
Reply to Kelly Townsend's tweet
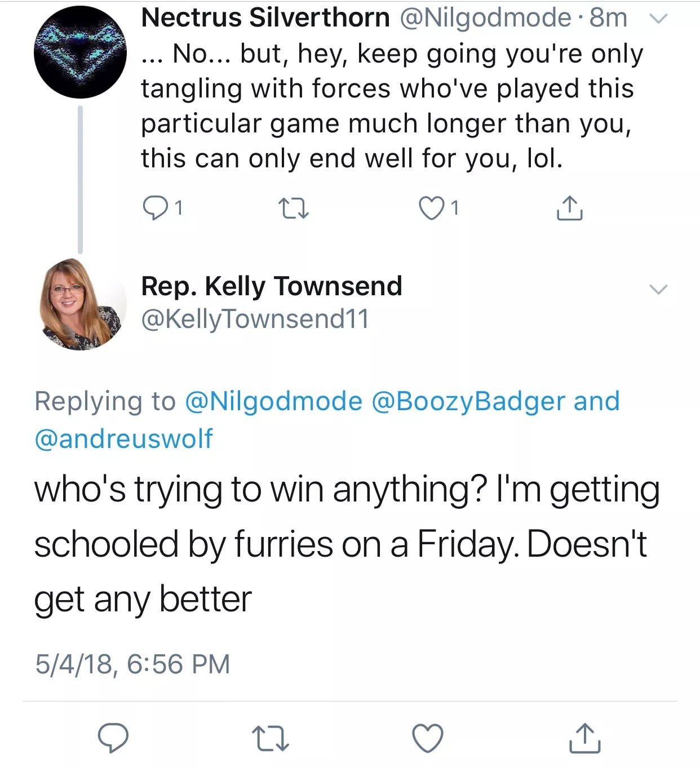(113, 738)
